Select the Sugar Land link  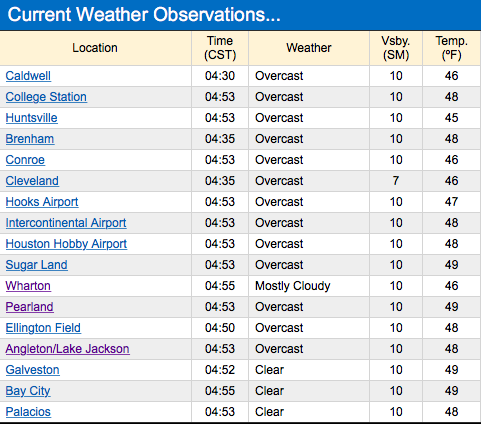37,265
